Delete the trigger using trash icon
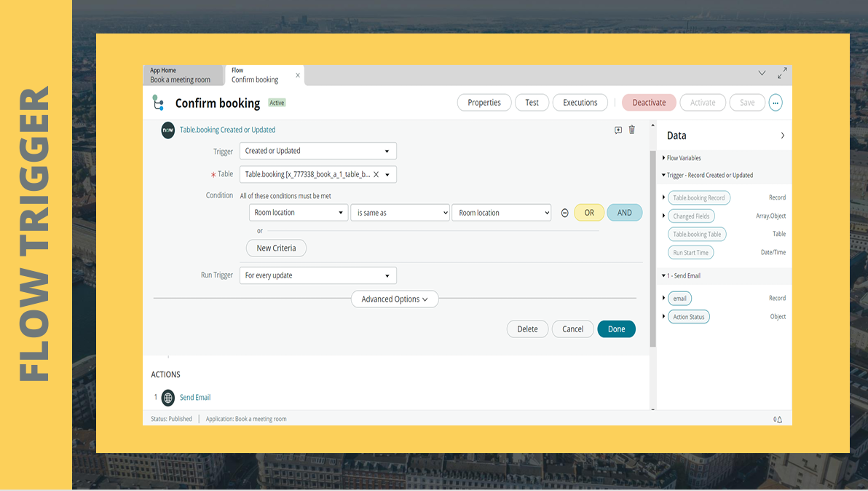 point(631,130)
